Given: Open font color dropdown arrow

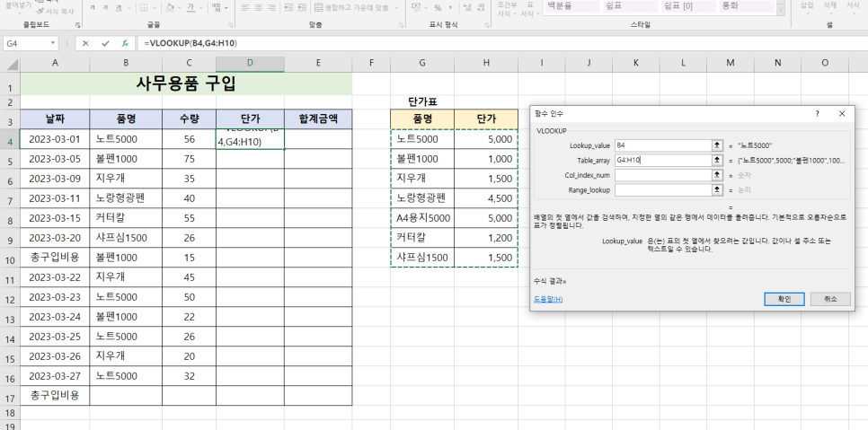Looking at the screenshot, I should [200, 8].
